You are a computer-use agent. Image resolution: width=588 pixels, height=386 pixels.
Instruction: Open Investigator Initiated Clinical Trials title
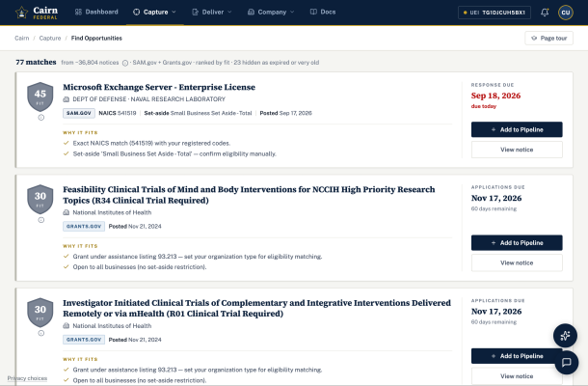[x=256, y=308]
